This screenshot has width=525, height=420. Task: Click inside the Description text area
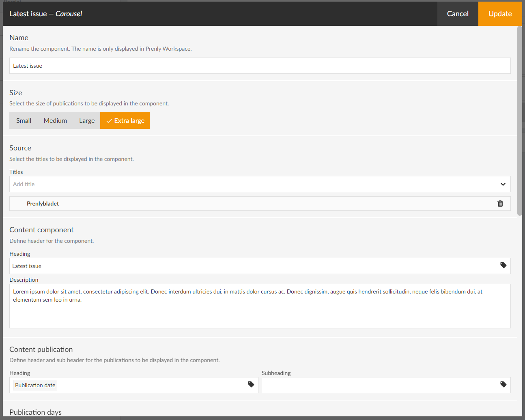260,312
